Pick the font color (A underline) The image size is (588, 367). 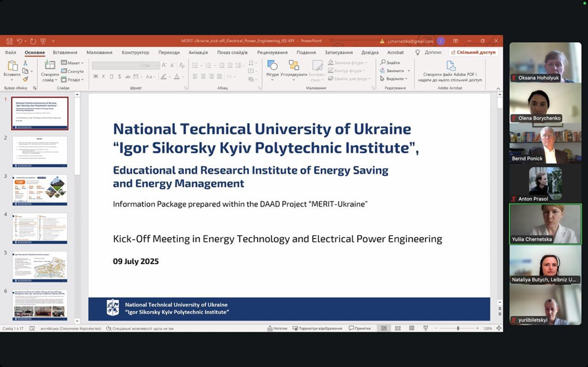[x=177, y=77]
